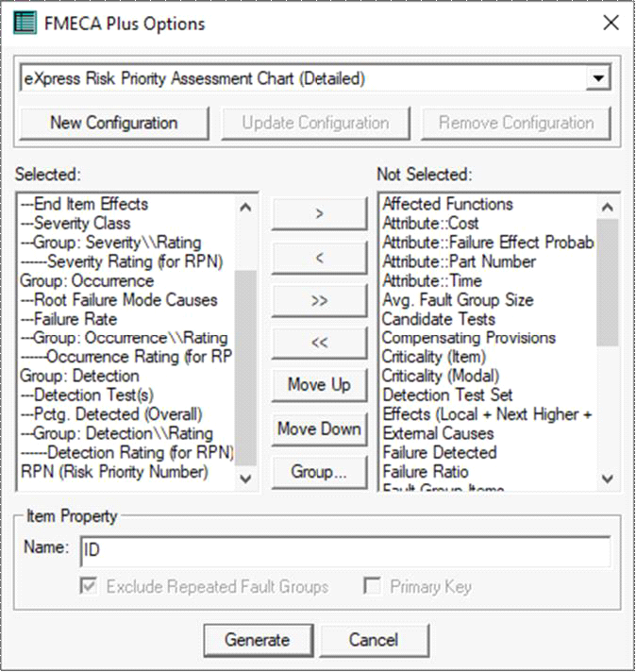Select 'Affected Functions' in Not Selected list
The height and width of the screenshot is (672, 636).
[488, 204]
